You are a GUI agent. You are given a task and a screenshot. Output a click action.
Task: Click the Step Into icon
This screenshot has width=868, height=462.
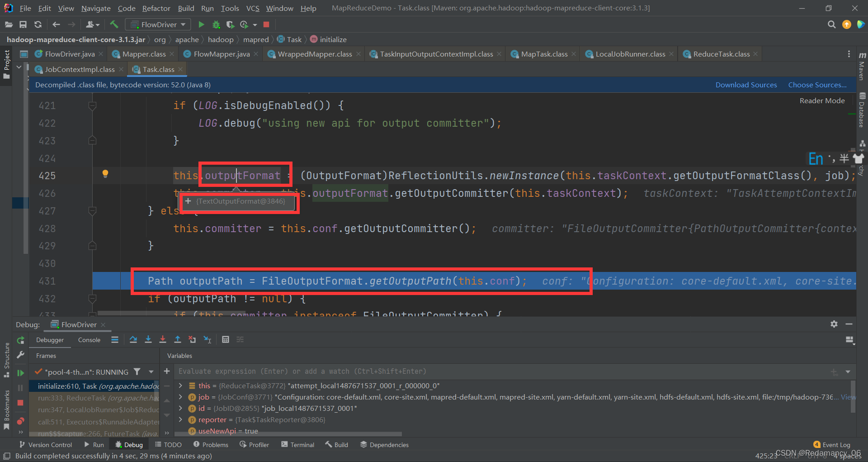pos(148,339)
